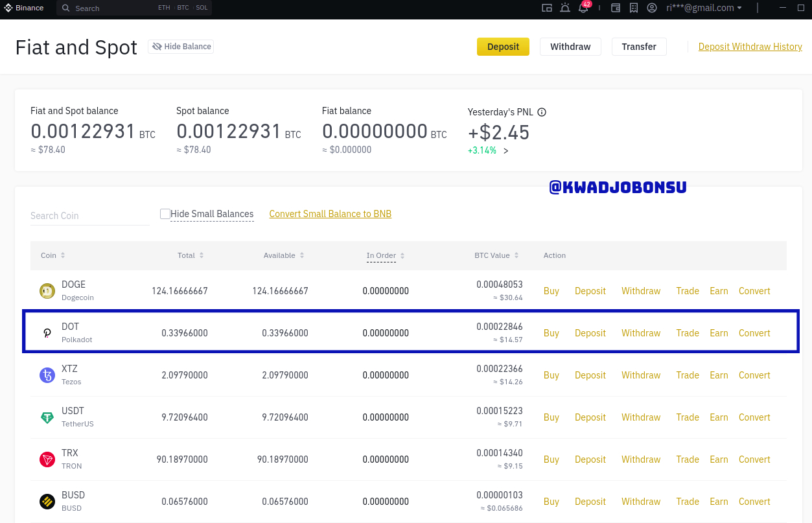Open the mini window mode icon
812x523 pixels.
tap(547, 8)
